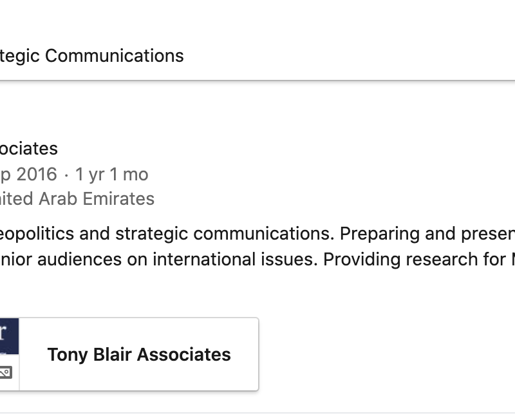Click the word "Communications" in the top heading
This screenshot has height=420, width=515.
click(x=115, y=56)
